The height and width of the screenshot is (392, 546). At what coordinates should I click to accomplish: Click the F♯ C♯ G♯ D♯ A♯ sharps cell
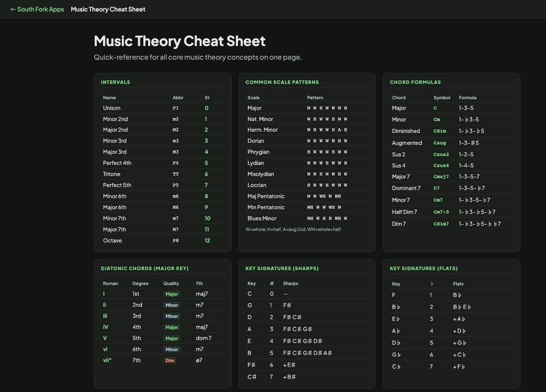tap(308, 353)
